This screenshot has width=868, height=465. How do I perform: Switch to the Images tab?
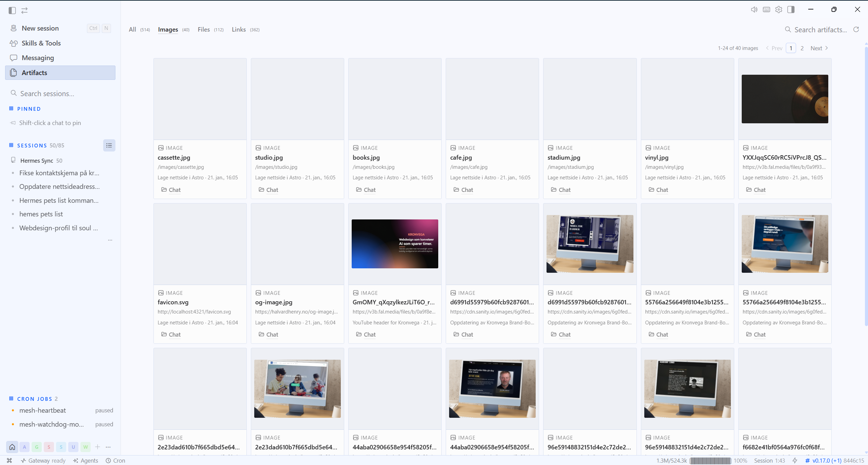tap(173, 30)
